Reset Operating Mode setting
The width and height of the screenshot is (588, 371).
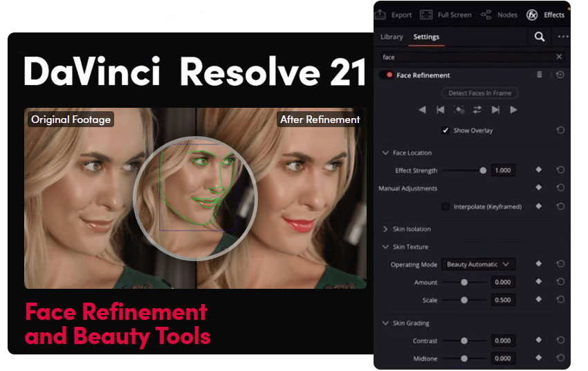560,264
